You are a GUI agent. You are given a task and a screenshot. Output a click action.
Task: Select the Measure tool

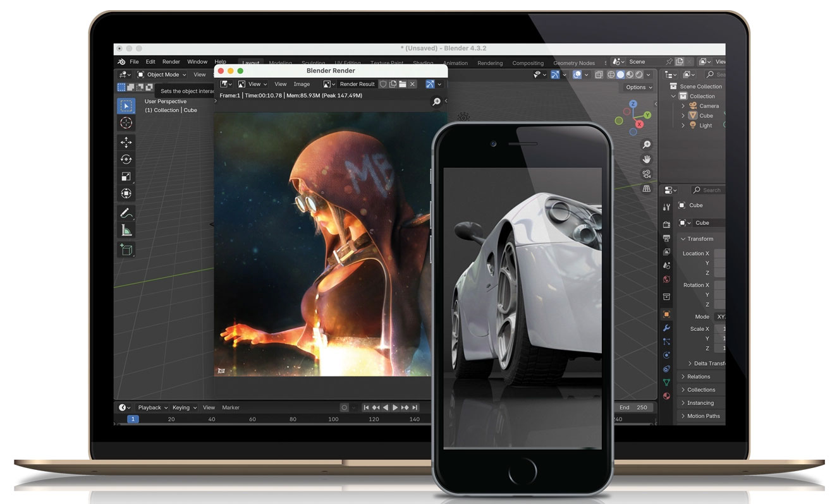[126, 231]
